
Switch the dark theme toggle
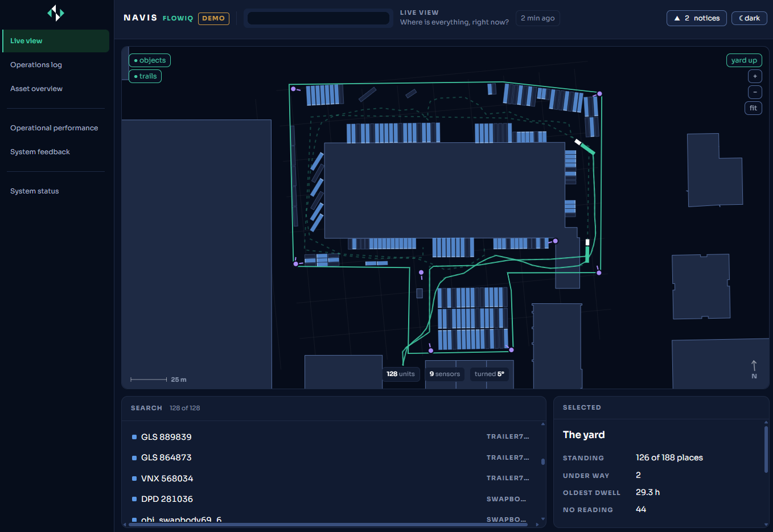click(x=749, y=18)
